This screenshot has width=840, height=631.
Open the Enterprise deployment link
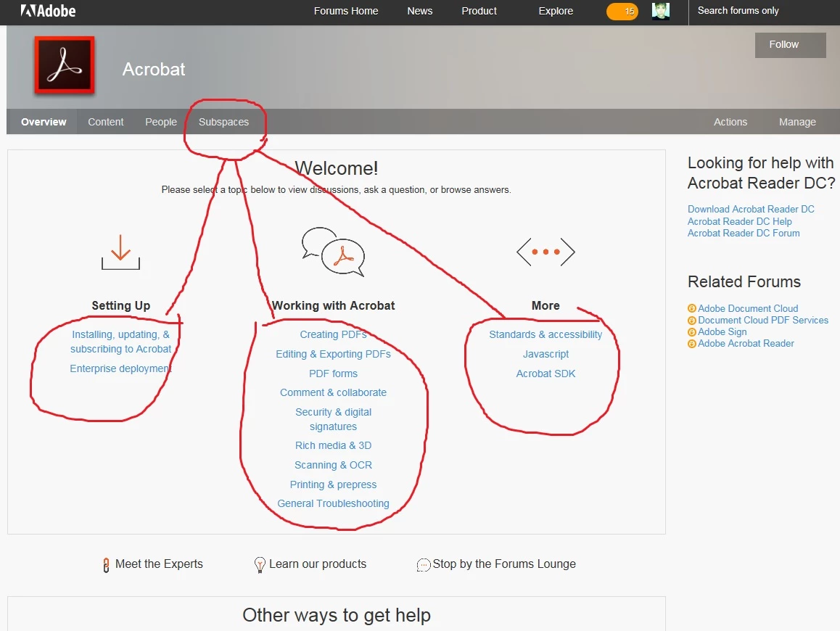(x=120, y=368)
